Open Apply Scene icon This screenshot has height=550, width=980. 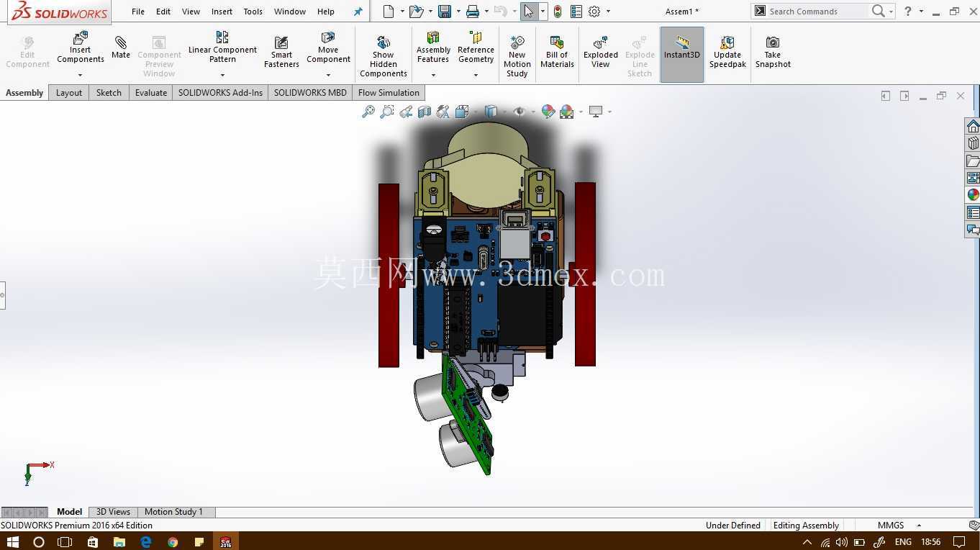(567, 112)
